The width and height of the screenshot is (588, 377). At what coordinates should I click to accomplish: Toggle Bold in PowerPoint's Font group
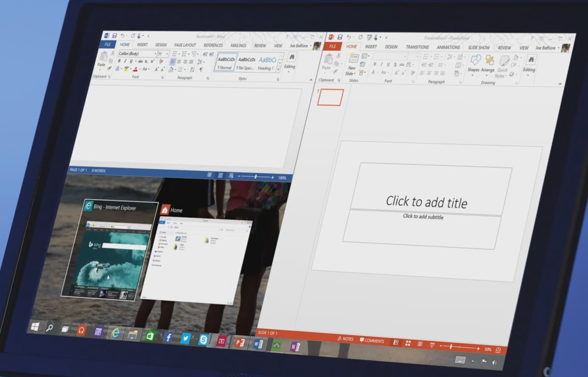point(374,64)
